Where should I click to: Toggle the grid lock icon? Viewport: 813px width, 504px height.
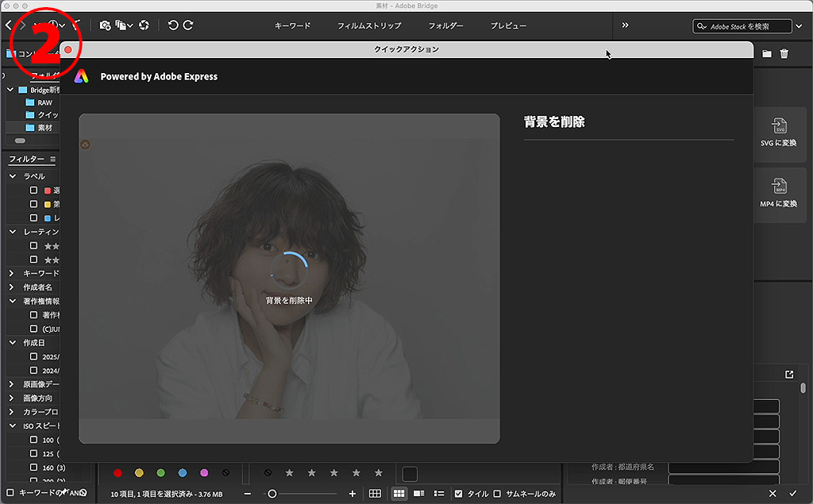coord(375,494)
